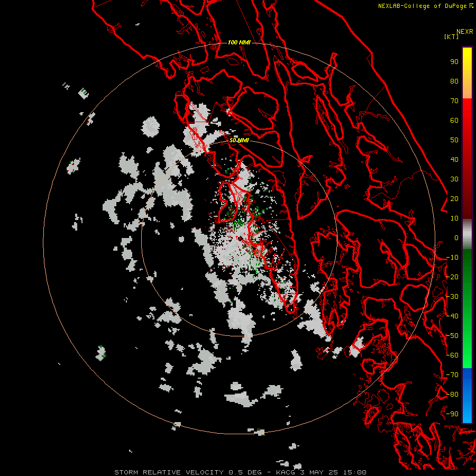Click the 50 NMI range ring label
476x476 pixels.
point(239,140)
